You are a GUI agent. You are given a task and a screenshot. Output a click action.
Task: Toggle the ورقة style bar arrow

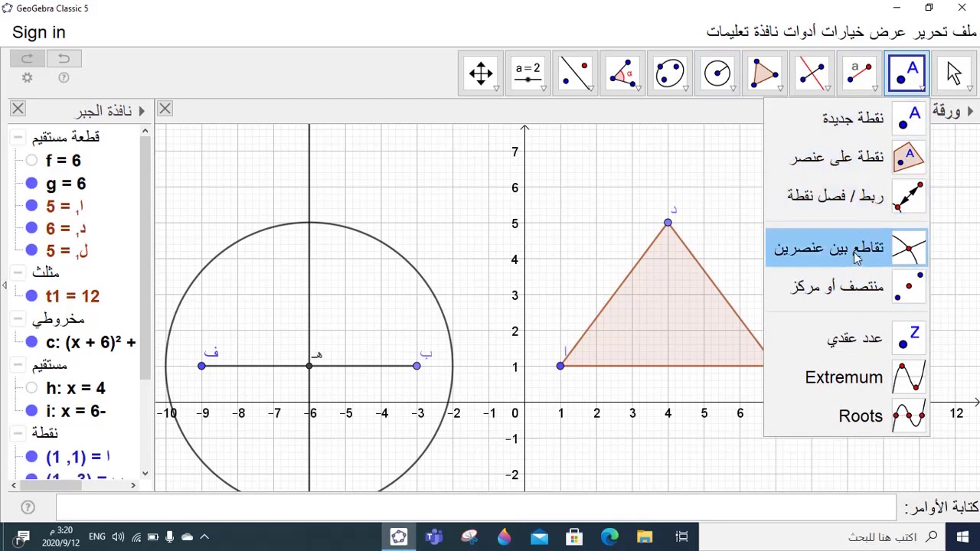pyautogui.click(x=970, y=111)
